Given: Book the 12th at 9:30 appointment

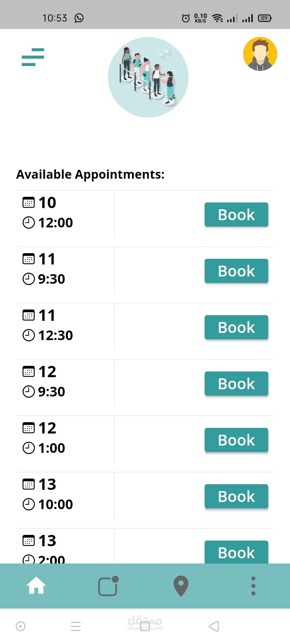Looking at the screenshot, I should [236, 384].
